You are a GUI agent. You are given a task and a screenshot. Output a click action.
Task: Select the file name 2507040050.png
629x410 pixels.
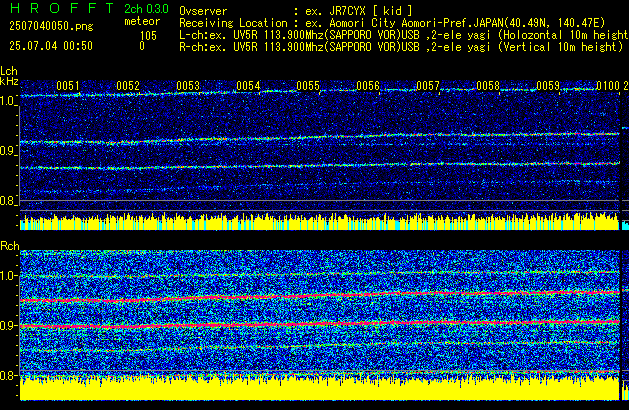click(x=51, y=26)
